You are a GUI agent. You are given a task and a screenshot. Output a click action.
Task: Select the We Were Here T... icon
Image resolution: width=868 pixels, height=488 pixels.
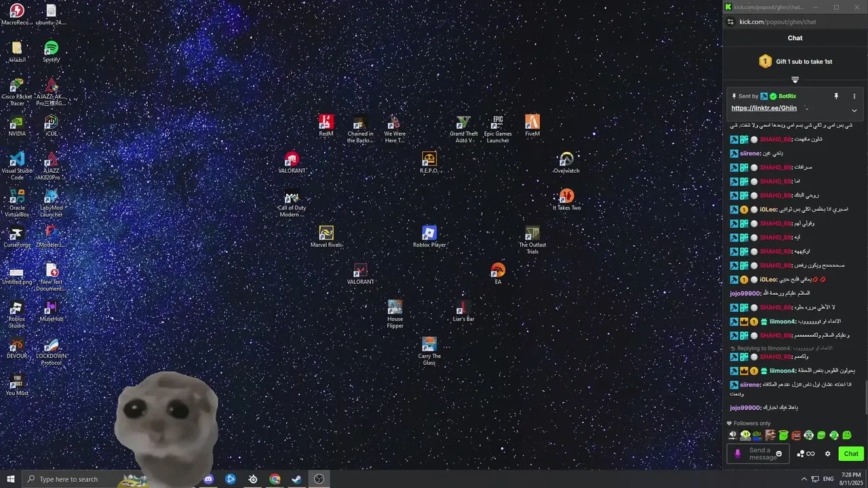(395, 129)
